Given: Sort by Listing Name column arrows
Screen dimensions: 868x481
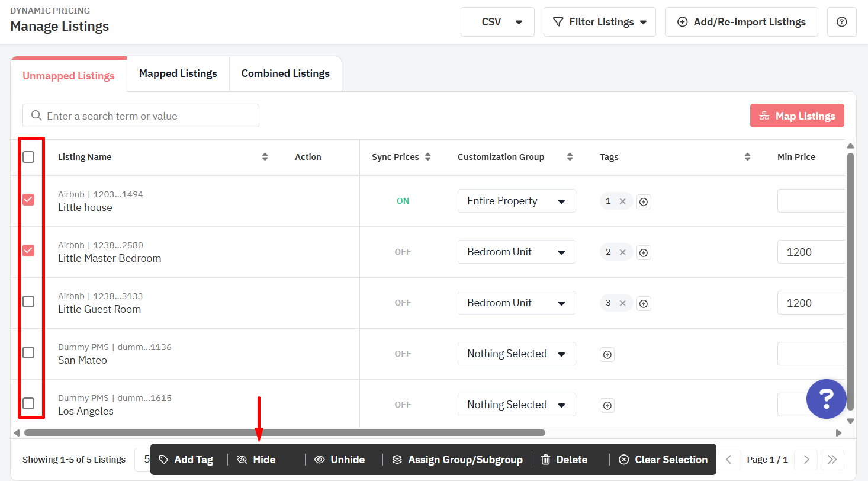Looking at the screenshot, I should click(265, 157).
